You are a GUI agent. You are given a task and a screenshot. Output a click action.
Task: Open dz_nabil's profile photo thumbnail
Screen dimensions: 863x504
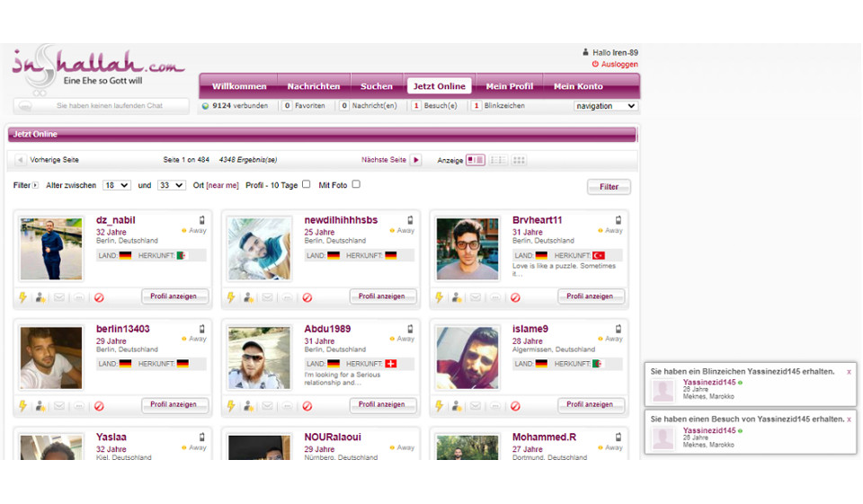[51, 249]
